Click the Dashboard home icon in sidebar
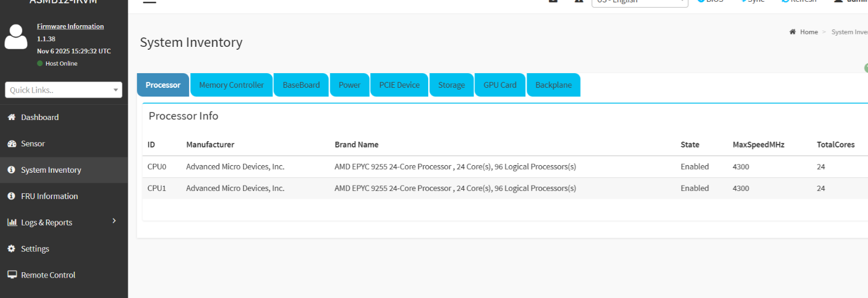 point(11,118)
